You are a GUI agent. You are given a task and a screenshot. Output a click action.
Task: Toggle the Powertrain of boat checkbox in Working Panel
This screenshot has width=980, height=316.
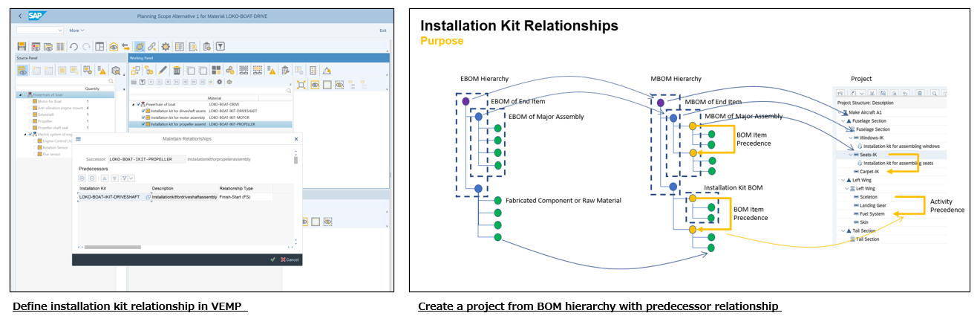coord(138,104)
